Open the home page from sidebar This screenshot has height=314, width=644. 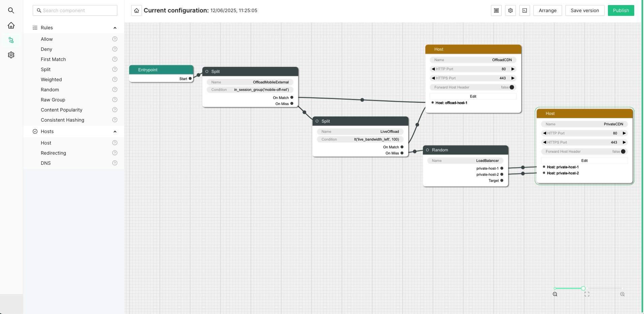[11, 26]
